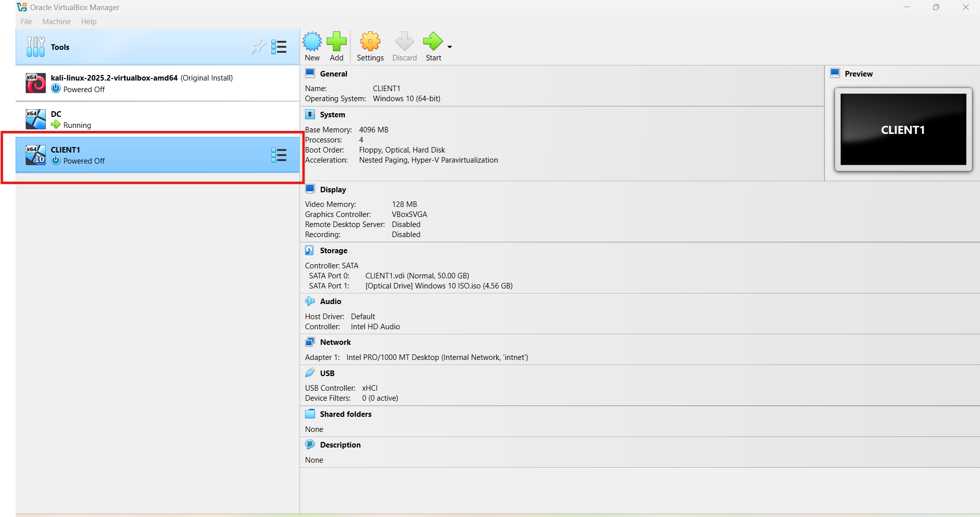
Task: Click the xHCI USB controller value
Action: (370, 388)
